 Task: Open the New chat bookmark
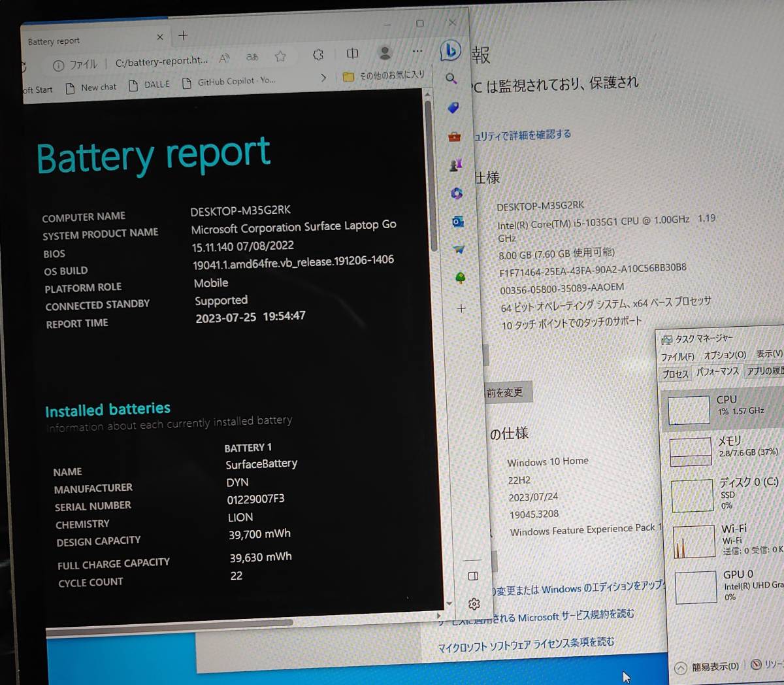click(91, 88)
